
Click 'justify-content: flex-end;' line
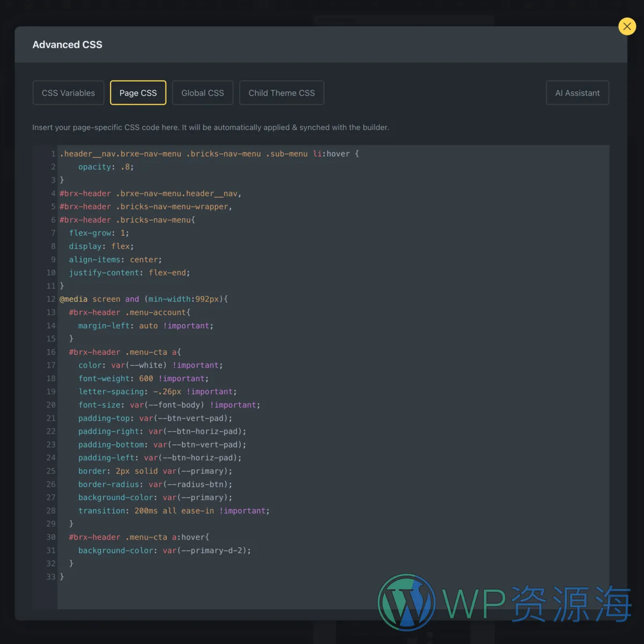click(129, 273)
